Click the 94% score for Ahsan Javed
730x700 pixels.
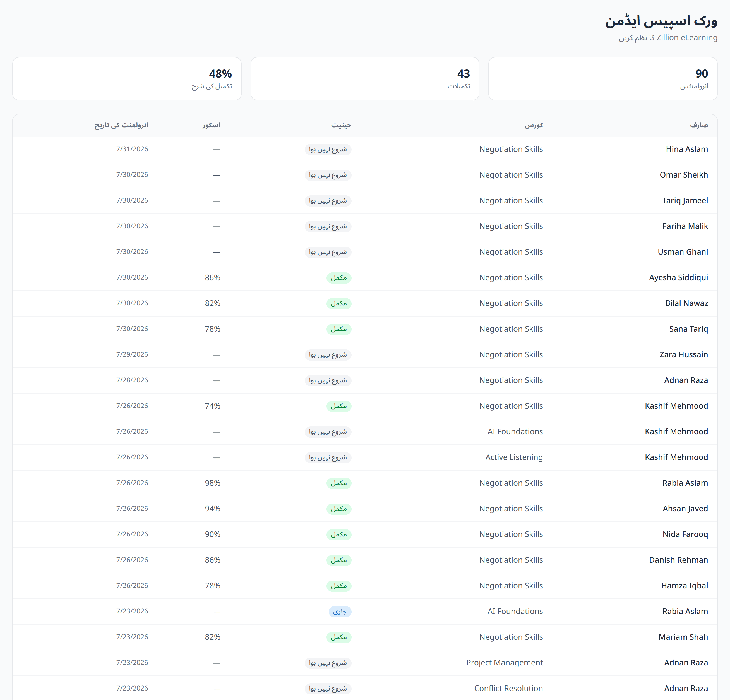point(212,509)
